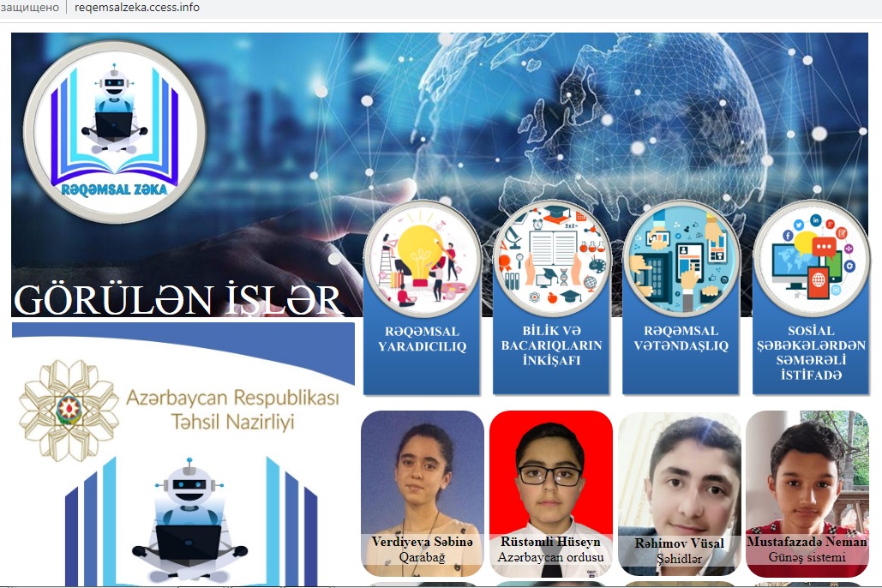882x588 pixels.
Task: Click the GÖRÜLƏN İŞLƏR heading
Action: click(178, 301)
